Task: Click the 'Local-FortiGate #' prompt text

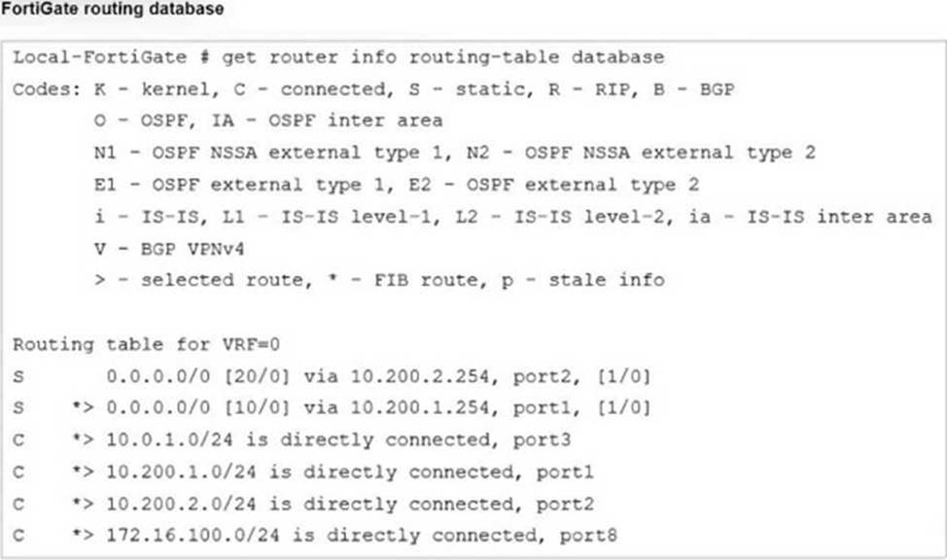Action: 111,57
